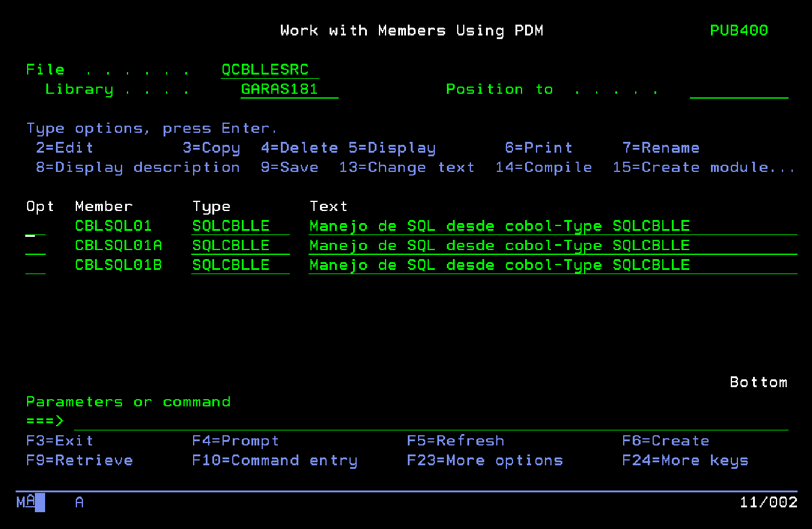Viewport: 812px width, 529px height.
Task: Click the Parameters or command input line
Action: point(430,421)
